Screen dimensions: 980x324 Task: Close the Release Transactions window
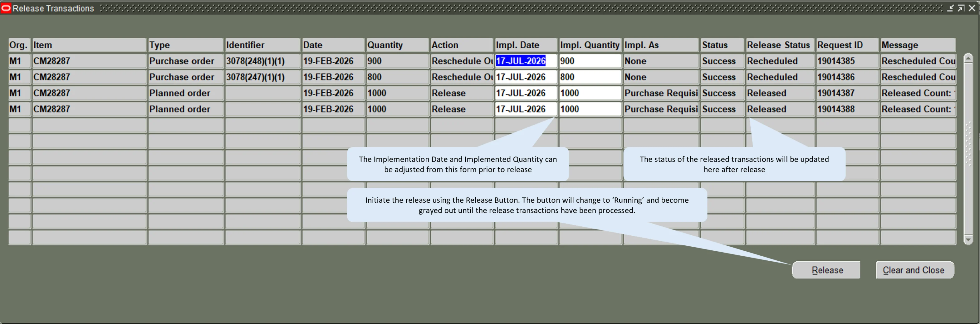point(972,8)
